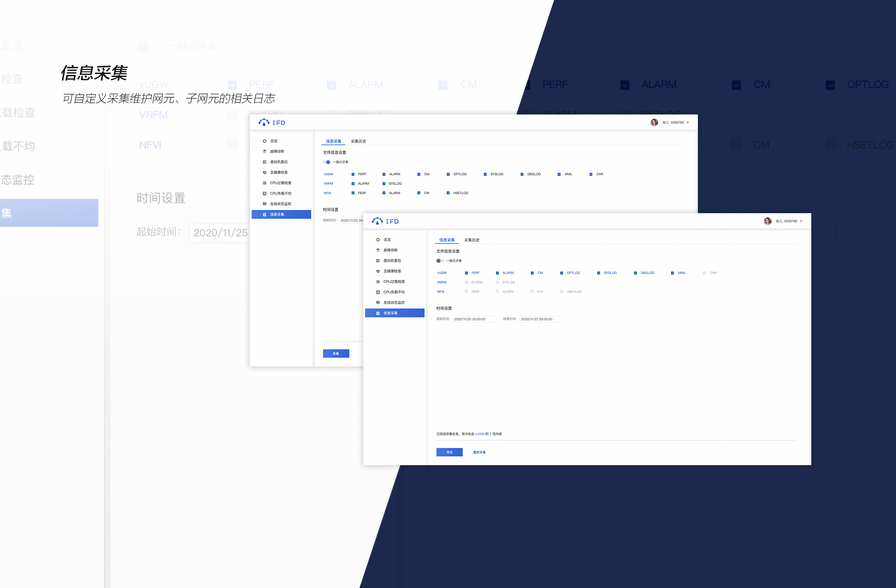
Task: Click the 导出 export button
Action: [449, 452]
